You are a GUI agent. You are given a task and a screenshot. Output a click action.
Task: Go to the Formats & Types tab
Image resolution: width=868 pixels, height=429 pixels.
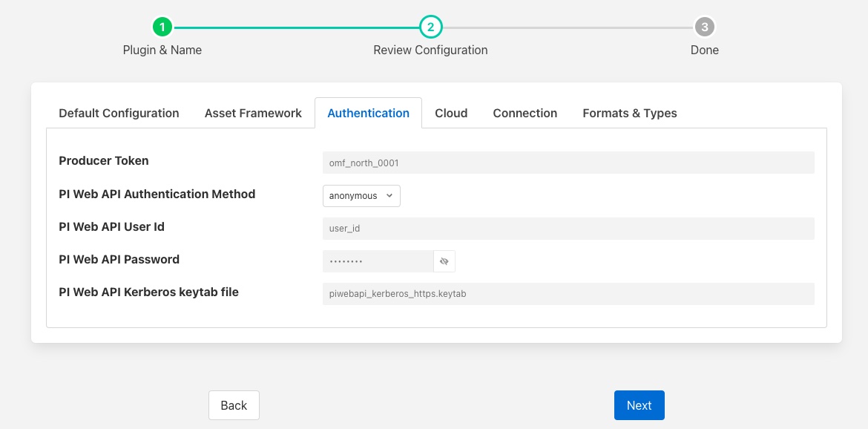[629, 114]
